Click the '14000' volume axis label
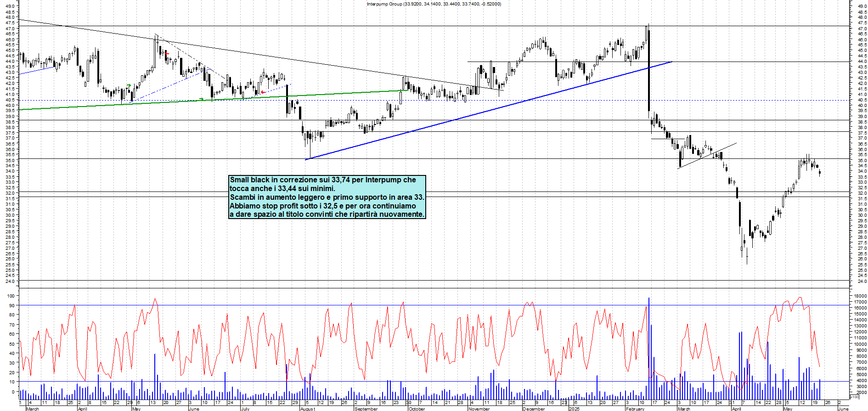868x411 pixels. [860, 321]
